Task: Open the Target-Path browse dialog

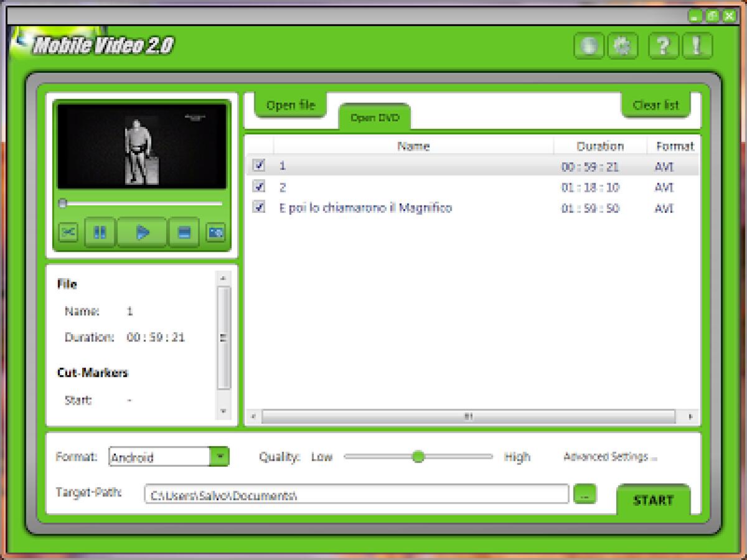Action: (x=584, y=493)
